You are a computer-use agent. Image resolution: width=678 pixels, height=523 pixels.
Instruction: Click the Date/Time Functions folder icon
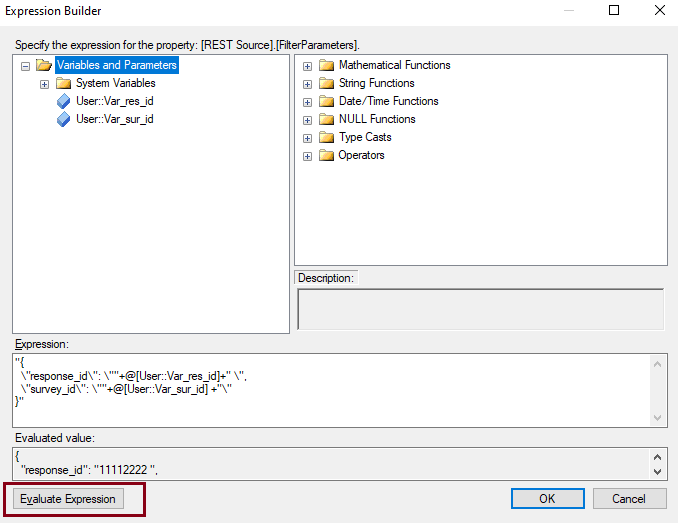(326, 102)
